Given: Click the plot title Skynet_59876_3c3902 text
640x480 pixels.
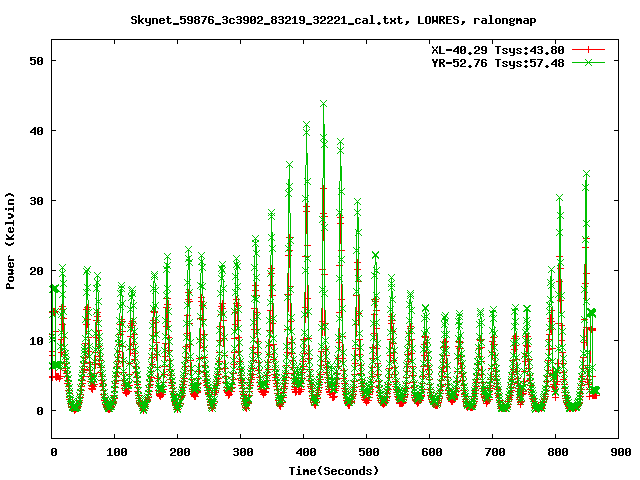Looking at the screenshot, I should pos(333,20).
